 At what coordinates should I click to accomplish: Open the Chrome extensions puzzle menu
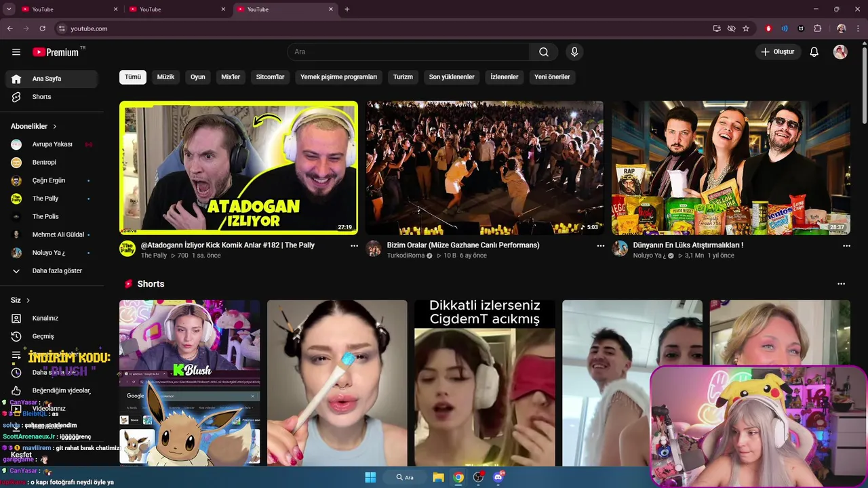click(x=818, y=28)
